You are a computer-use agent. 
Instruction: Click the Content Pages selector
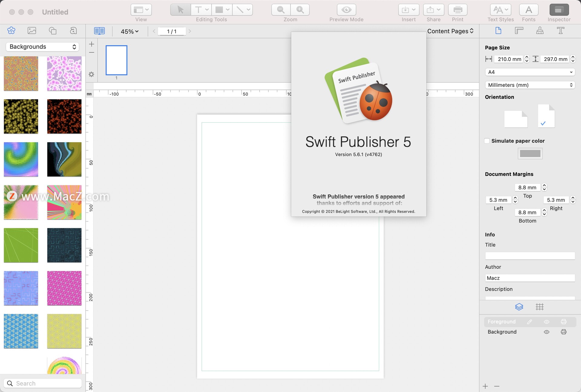(x=450, y=31)
